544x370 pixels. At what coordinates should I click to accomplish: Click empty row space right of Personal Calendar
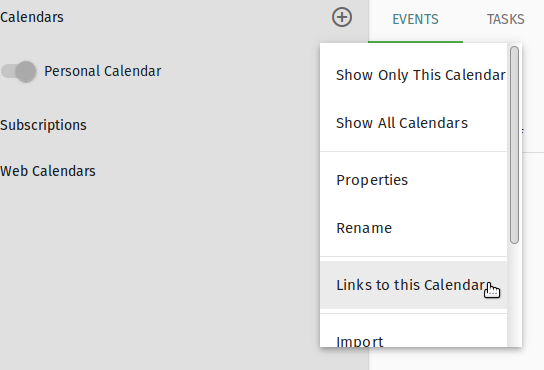click(x=239, y=72)
